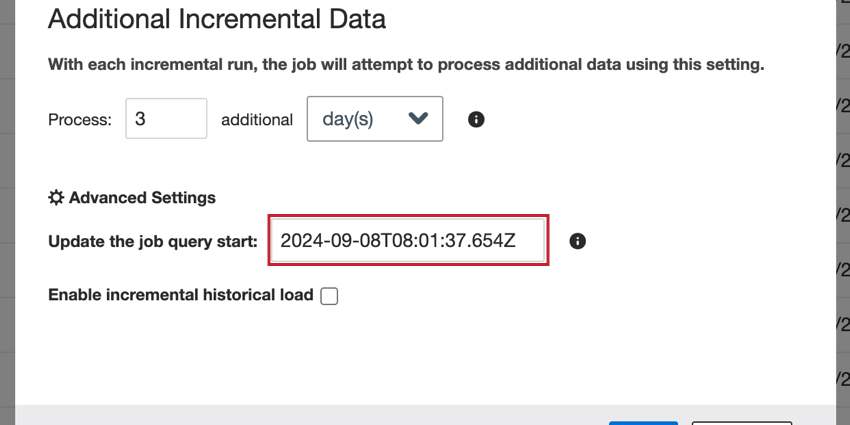This screenshot has height=425, width=850.
Task: Click the dimmed backdrop right of the dialog
Action: click(842, 200)
